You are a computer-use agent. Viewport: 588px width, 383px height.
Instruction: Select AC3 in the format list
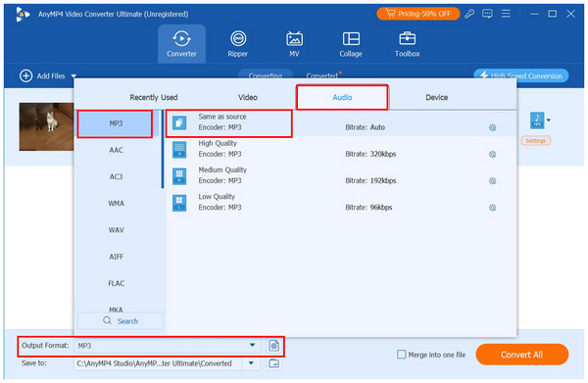(x=116, y=176)
